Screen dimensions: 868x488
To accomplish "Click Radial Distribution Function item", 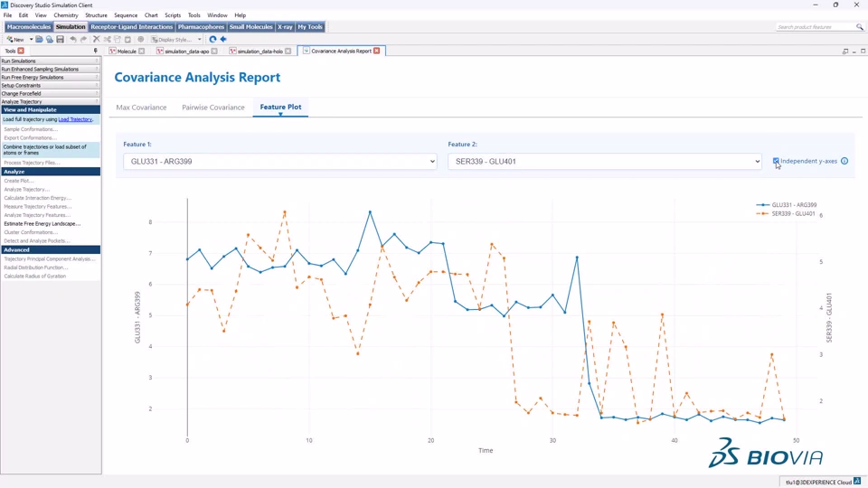I will (x=36, y=267).
